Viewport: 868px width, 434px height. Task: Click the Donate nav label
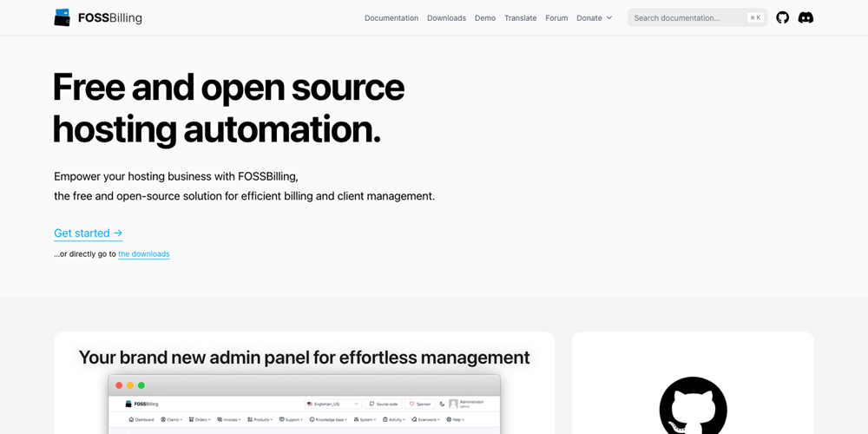589,17
